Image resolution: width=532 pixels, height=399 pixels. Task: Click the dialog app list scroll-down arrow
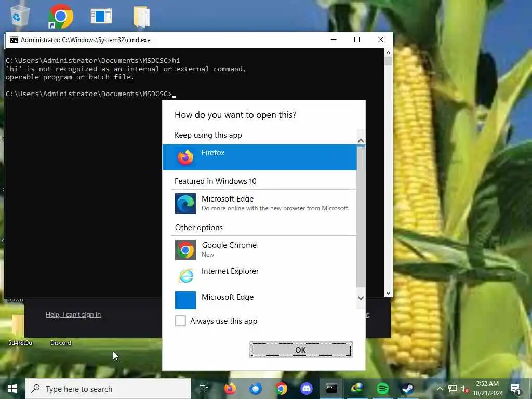click(x=361, y=298)
